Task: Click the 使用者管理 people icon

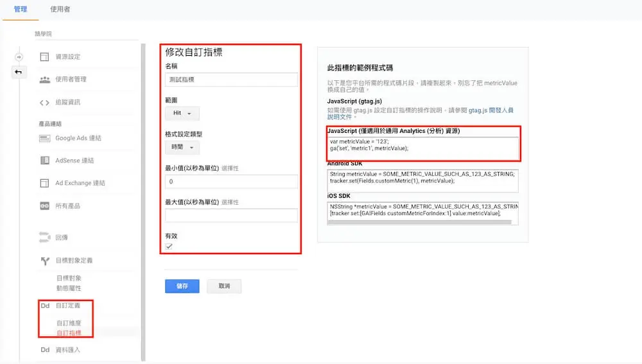Action: click(x=45, y=80)
